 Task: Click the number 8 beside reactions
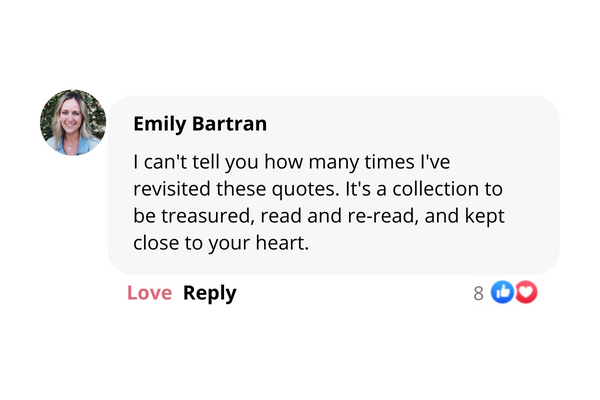[x=478, y=294]
